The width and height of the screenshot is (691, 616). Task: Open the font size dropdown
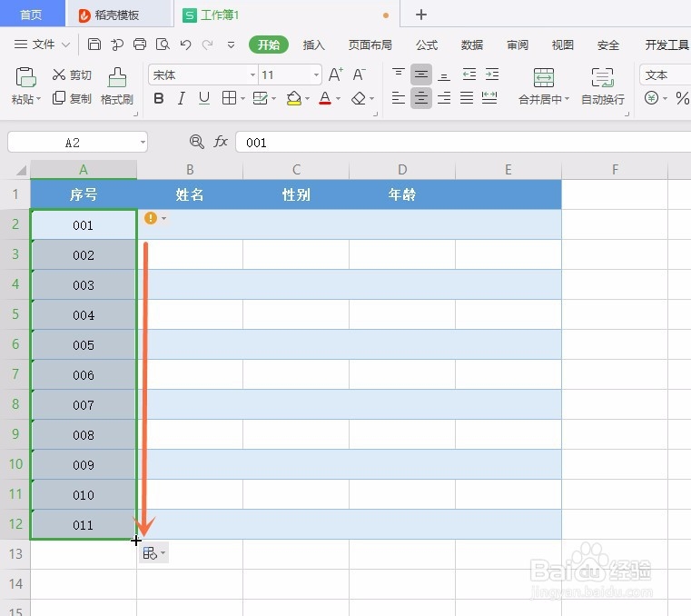[316, 75]
